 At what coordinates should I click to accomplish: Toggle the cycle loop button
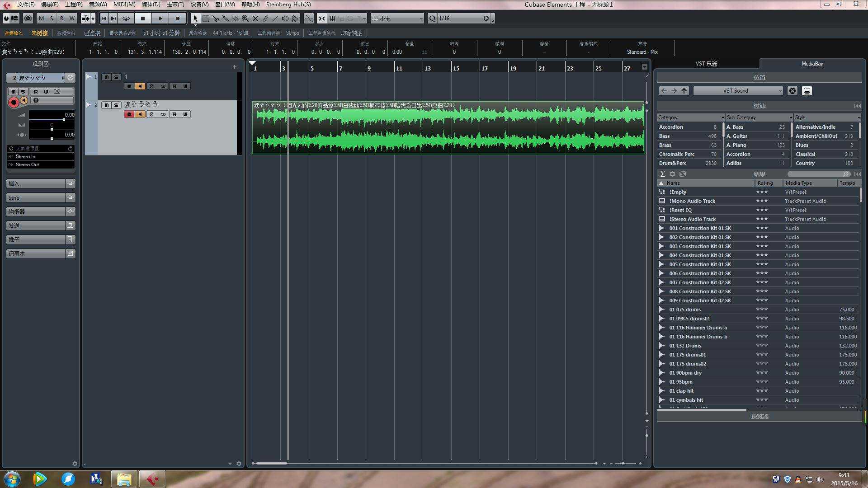[126, 19]
